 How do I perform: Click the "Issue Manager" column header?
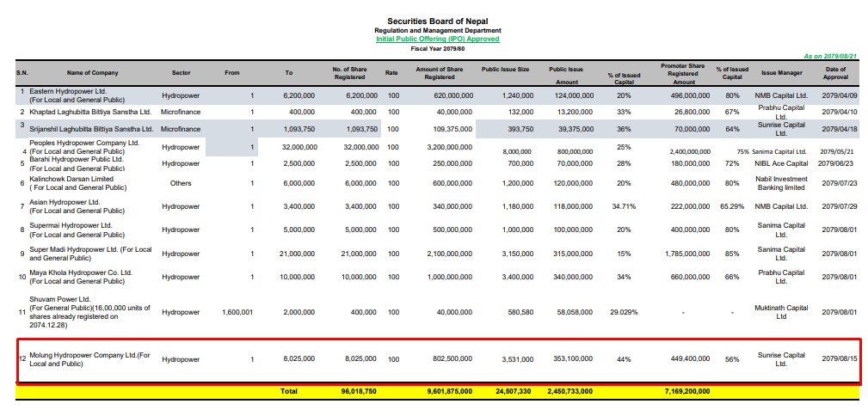coord(781,73)
